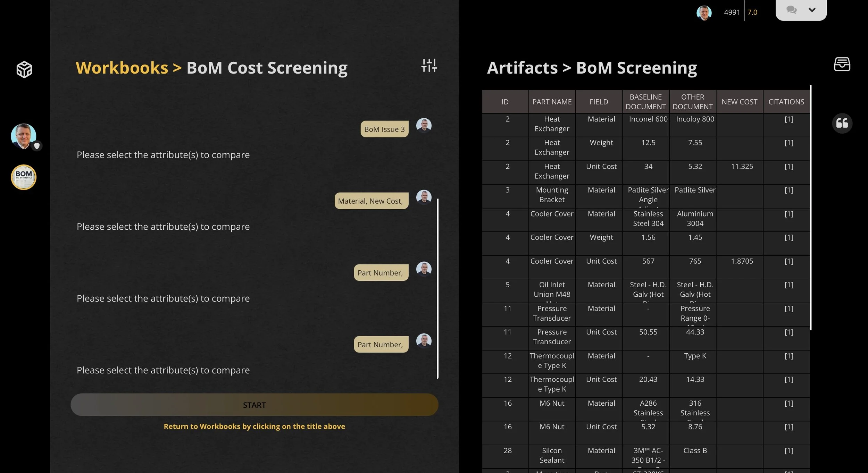Click the NEW COST column header
The height and width of the screenshot is (473, 868).
click(x=739, y=102)
